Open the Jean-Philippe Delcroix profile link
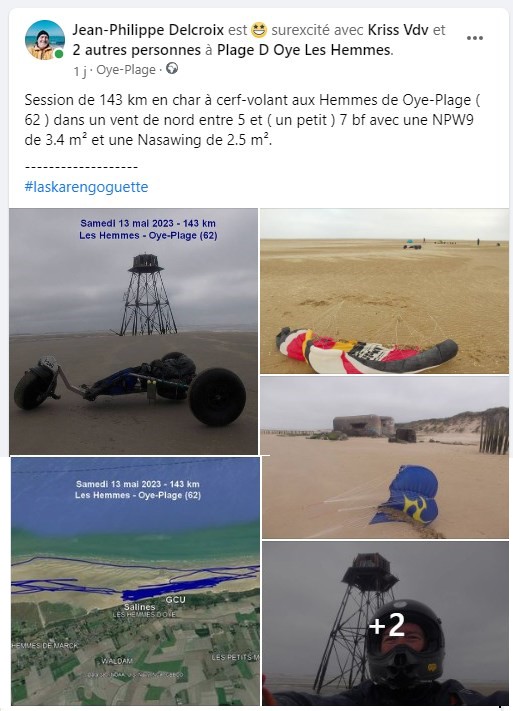 pos(148,30)
